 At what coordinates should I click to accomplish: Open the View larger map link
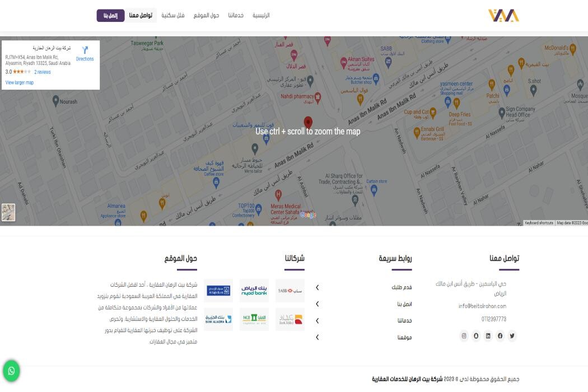[20, 83]
